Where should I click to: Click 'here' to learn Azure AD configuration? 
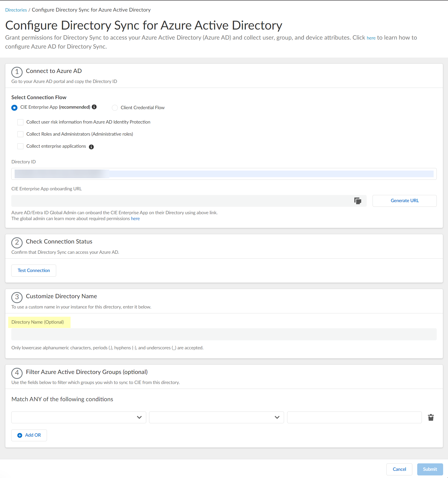pyautogui.click(x=371, y=38)
